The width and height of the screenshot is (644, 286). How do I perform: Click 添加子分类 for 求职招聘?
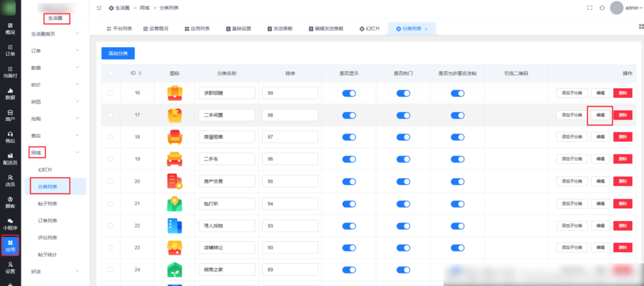click(572, 93)
